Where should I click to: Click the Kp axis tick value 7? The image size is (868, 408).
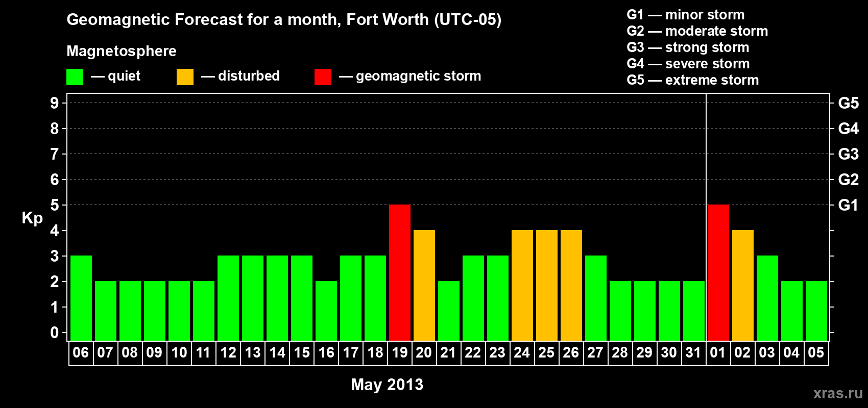(x=54, y=155)
